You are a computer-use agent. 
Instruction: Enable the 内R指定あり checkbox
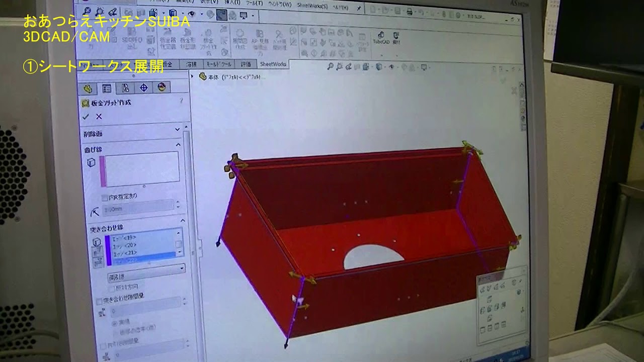[x=105, y=198]
